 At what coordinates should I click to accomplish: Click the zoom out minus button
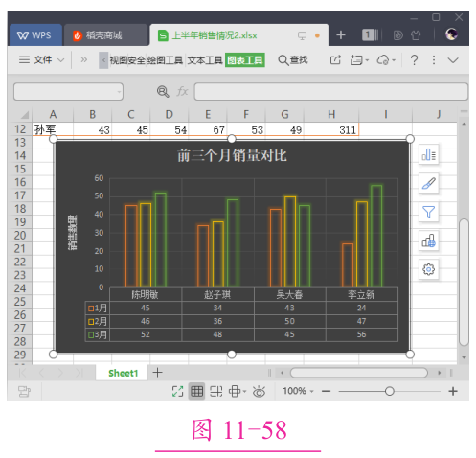(x=327, y=391)
